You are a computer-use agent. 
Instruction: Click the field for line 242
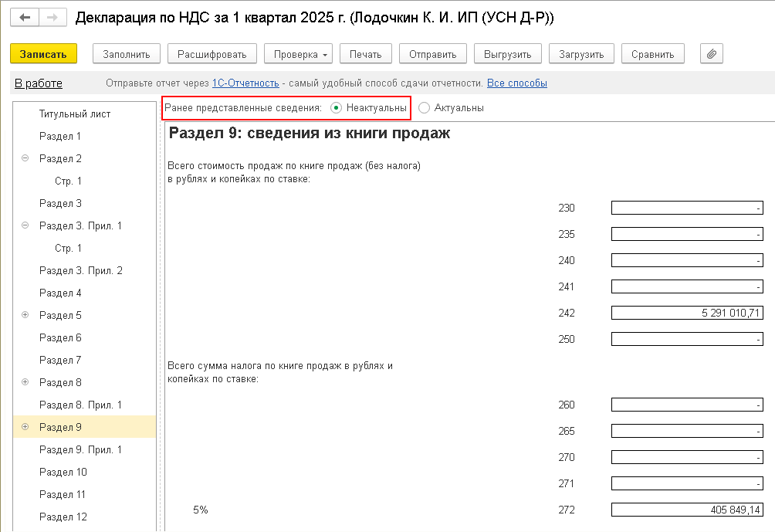pos(686,313)
